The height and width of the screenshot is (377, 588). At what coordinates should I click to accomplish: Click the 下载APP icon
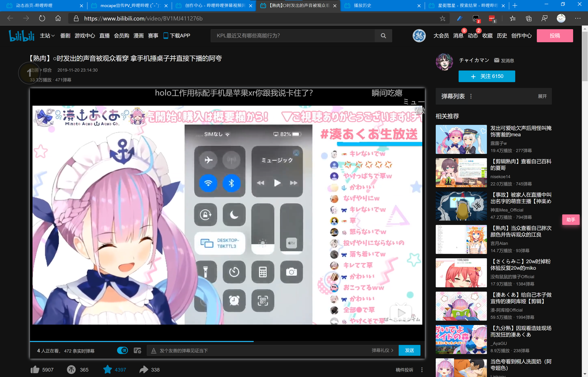pyautogui.click(x=166, y=36)
